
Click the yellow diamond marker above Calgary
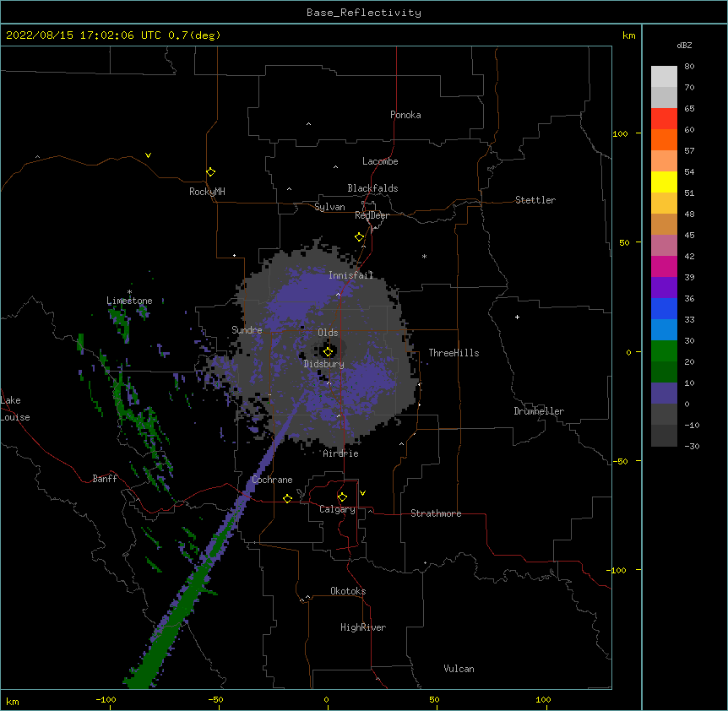342,497
